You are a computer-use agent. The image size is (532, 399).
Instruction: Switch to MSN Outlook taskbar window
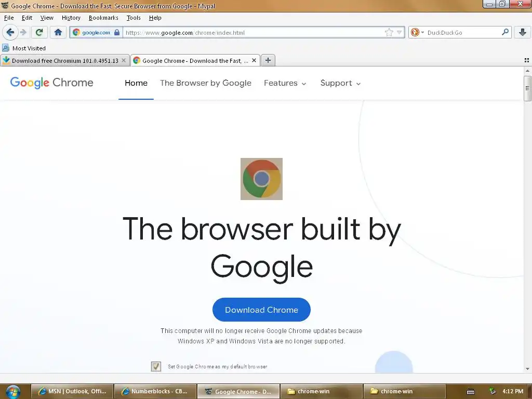tap(72, 391)
